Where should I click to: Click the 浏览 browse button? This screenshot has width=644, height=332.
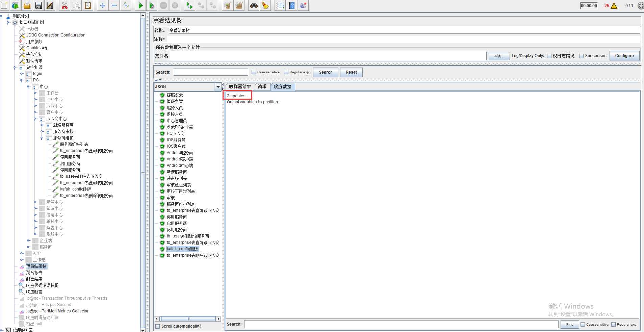point(499,56)
